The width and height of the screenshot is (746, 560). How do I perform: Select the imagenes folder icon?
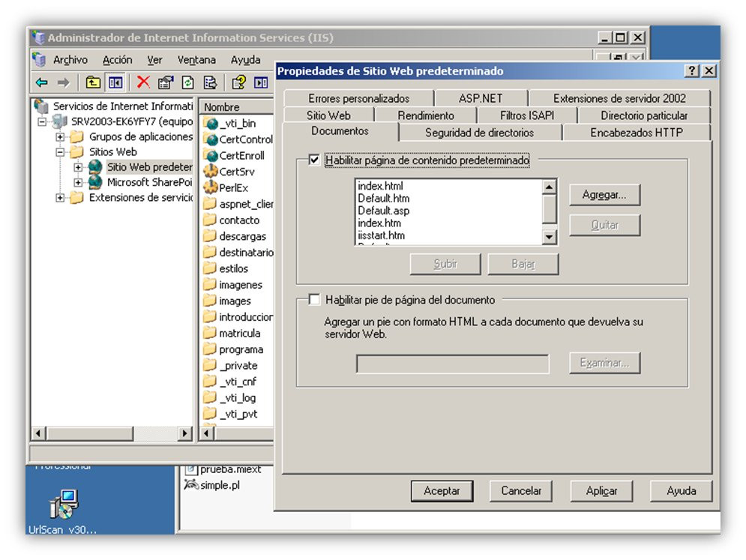click(x=210, y=285)
